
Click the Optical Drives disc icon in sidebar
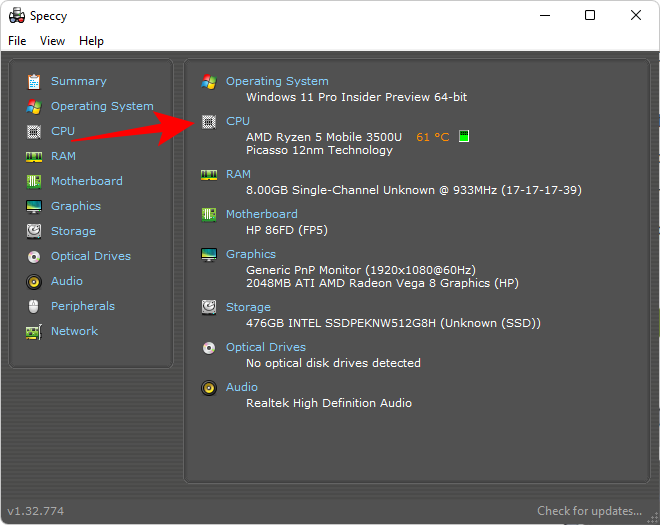pyautogui.click(x=34, y=256)
